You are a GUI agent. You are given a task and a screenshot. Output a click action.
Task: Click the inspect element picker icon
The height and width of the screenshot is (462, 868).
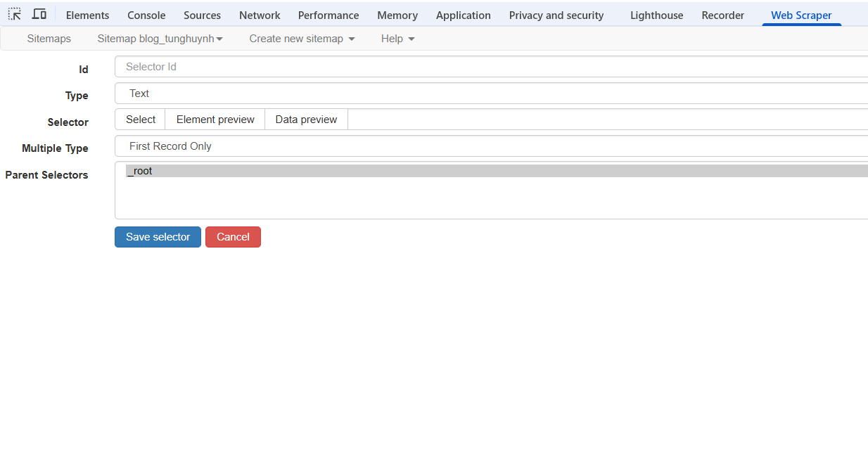point(15,14)
